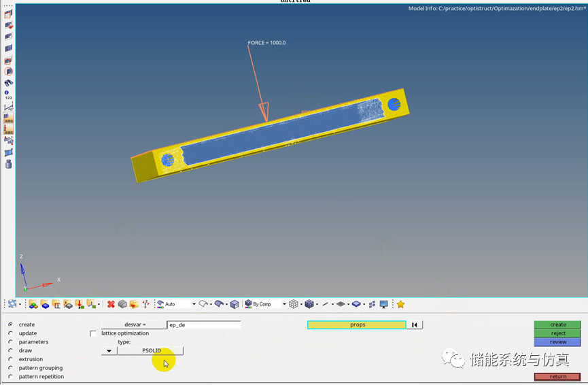The height and width of the screenshot is (385, 588).
Task: Open the Organize folder icon
Action: pyautogui.click(x=134, y=304)
